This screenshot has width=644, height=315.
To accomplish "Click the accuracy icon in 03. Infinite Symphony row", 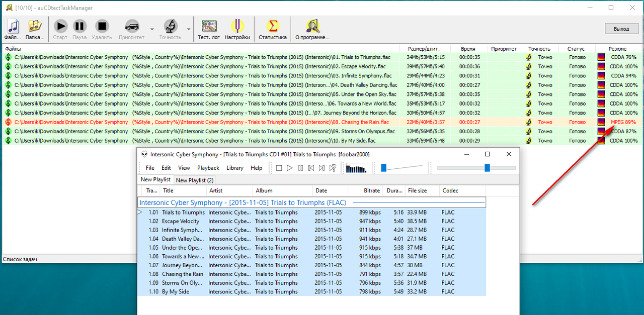I will [529, 76].
